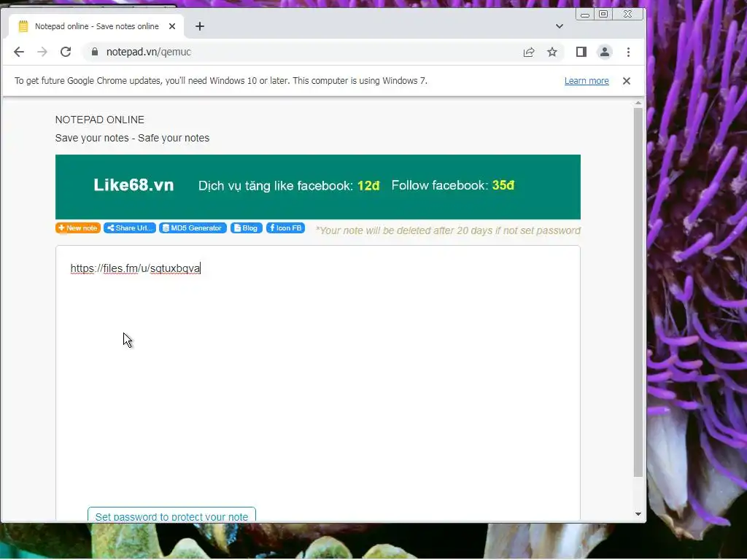The image size is (747, 560).
Task: Restore down the Chrome window
Action: tap(603, 15)
